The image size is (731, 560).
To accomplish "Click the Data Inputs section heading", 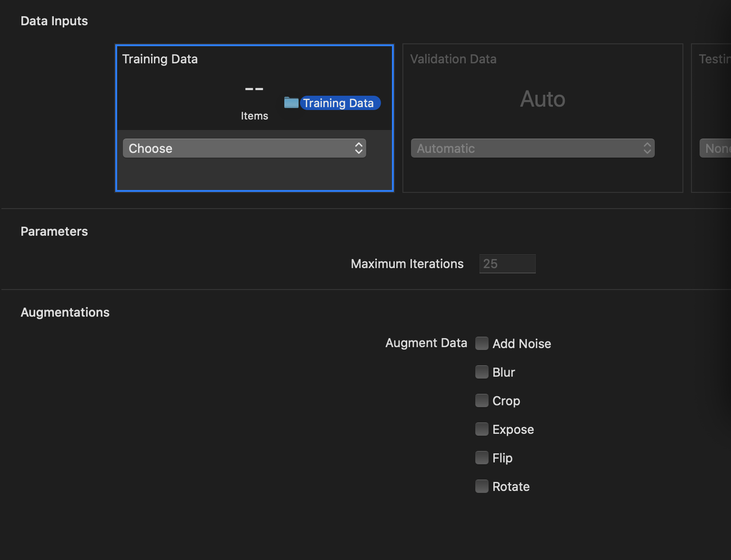I will click(x=54, y=21).
